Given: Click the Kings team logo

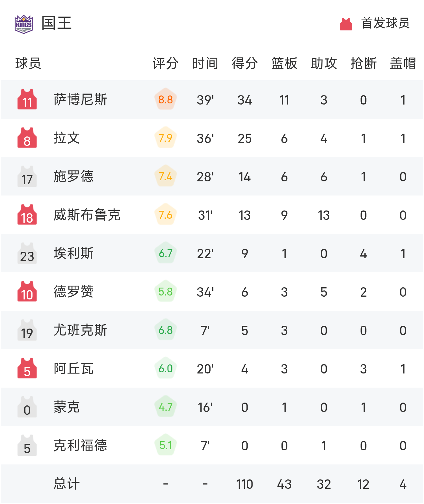Looking at the screenshot, I should (24, 24).
